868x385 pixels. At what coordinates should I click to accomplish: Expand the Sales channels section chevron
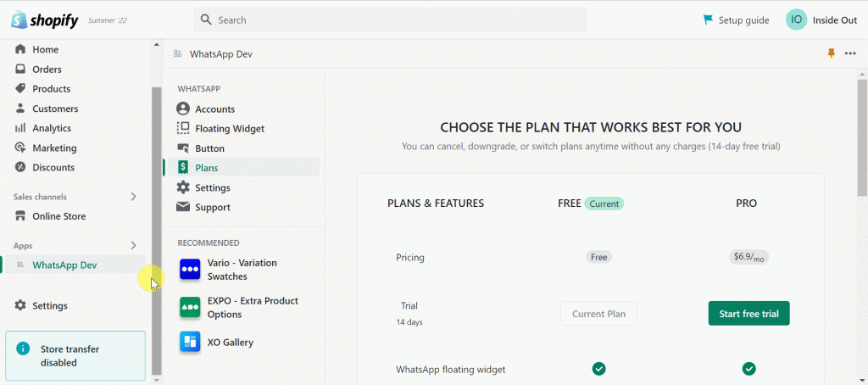[x=133, y=197]
